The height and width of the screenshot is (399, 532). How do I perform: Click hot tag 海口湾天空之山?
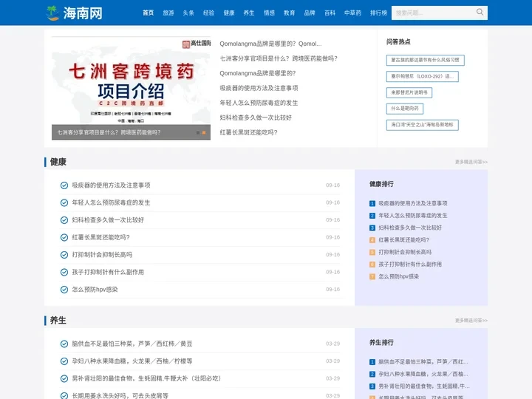pyautogui.click(x=423, y=125)
